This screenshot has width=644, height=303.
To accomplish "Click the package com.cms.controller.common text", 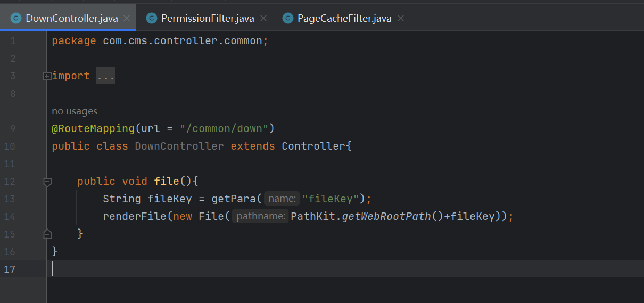I will click(x=160, y=41).
